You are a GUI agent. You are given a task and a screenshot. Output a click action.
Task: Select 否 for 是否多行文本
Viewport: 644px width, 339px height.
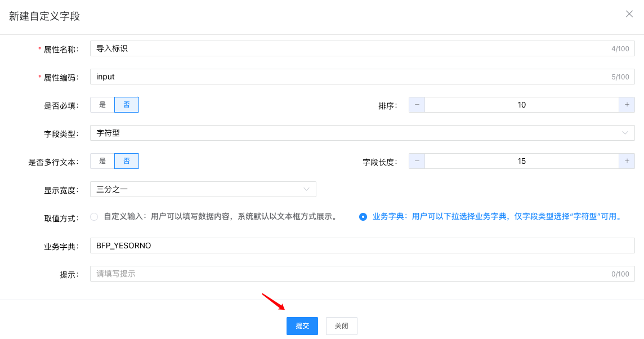127,161
